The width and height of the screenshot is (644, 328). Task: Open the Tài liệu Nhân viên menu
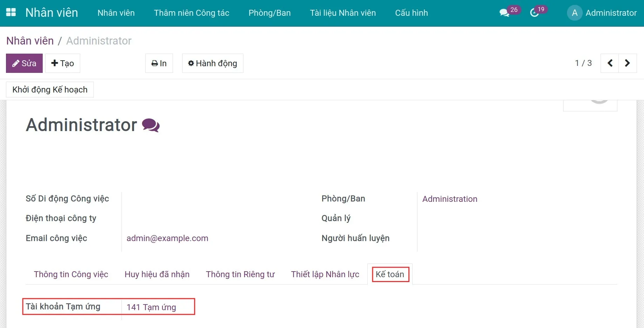[343, 13]
